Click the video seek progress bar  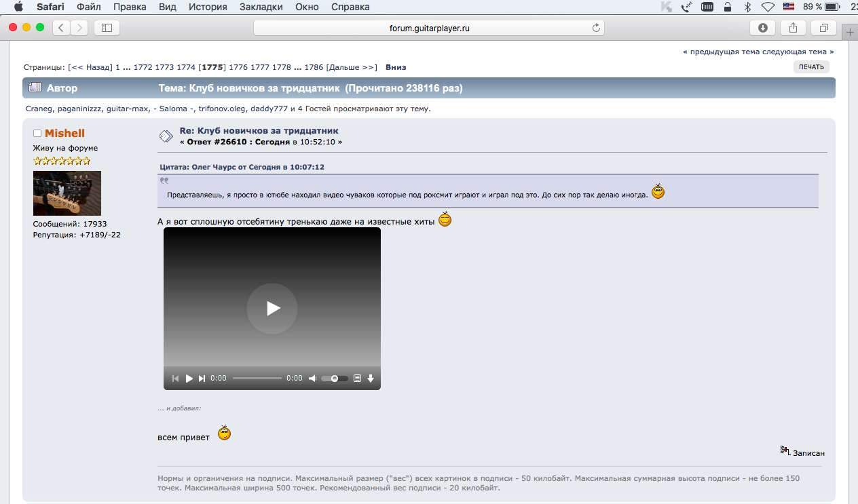pyautogui.click(x=257, y=379)
